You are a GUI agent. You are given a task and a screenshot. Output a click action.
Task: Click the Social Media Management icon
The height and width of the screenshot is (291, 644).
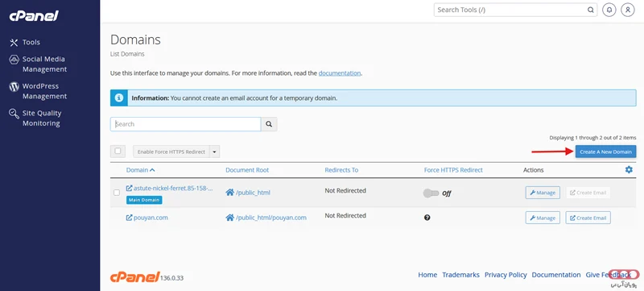click(x=14, y=60)
